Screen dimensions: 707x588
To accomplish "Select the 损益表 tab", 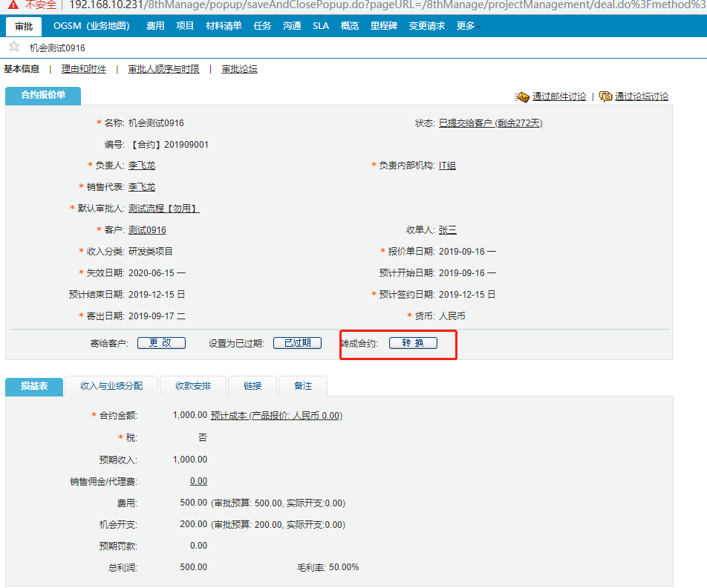I will [34, 386].
